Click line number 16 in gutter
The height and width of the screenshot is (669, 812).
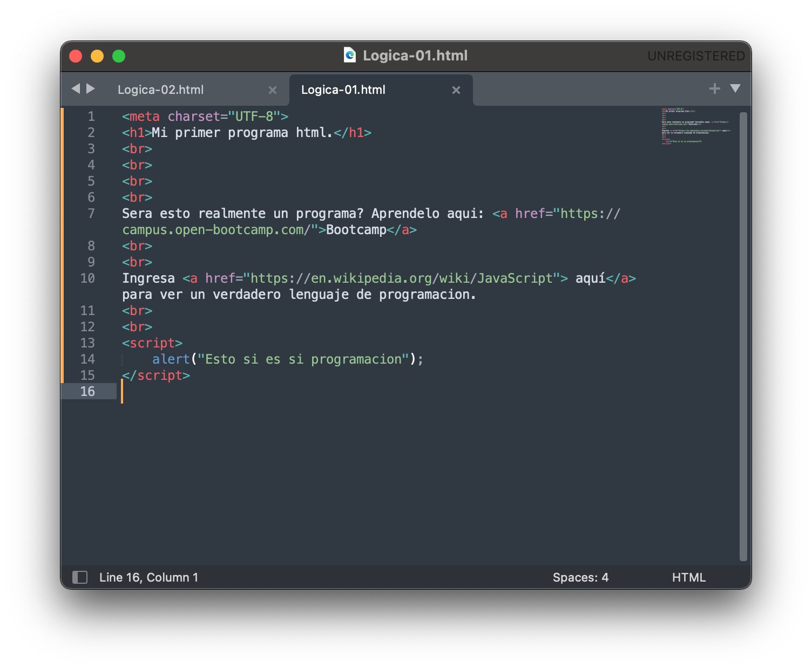pos(87,392)
